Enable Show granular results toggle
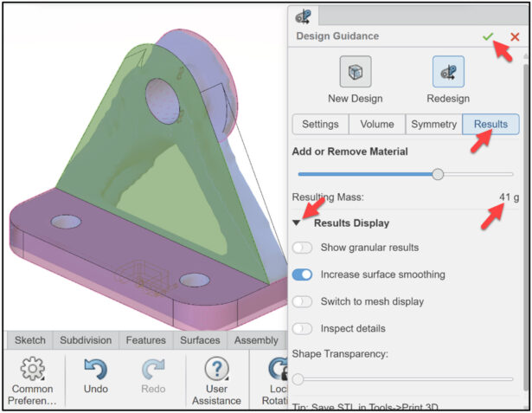 (302, 248)
